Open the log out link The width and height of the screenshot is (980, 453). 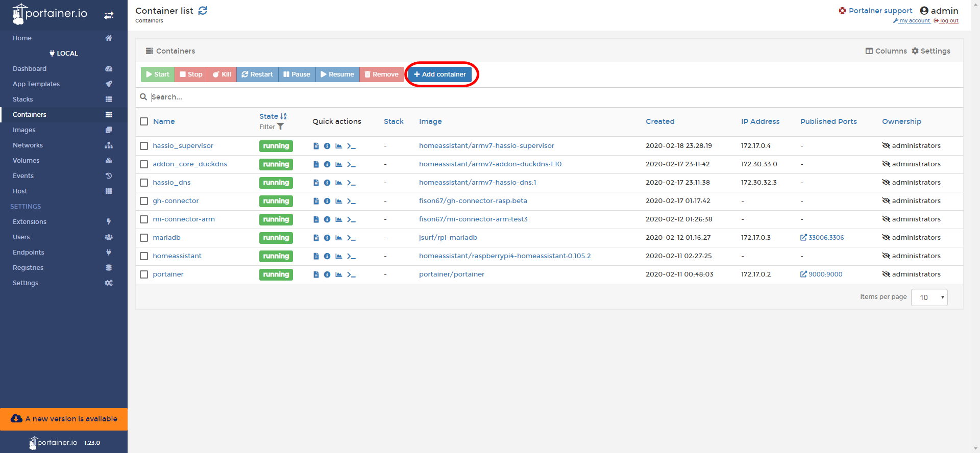pyautogui.click(x=946, y=21)
